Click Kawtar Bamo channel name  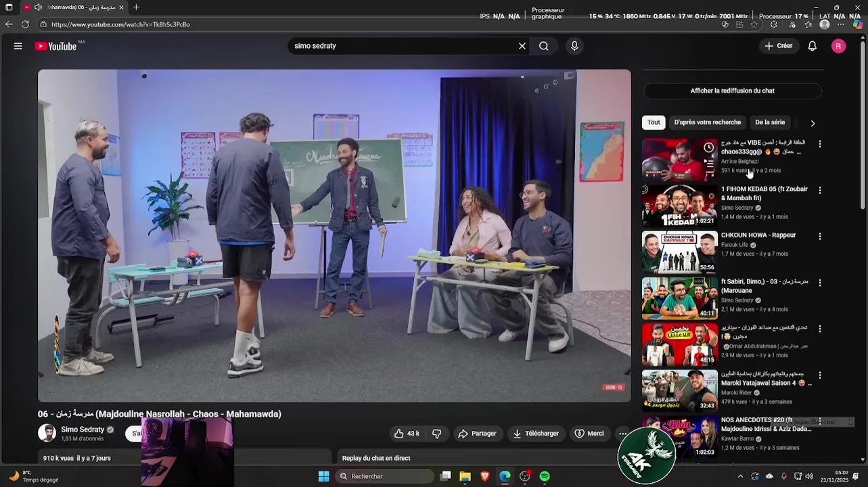point(737,438)
